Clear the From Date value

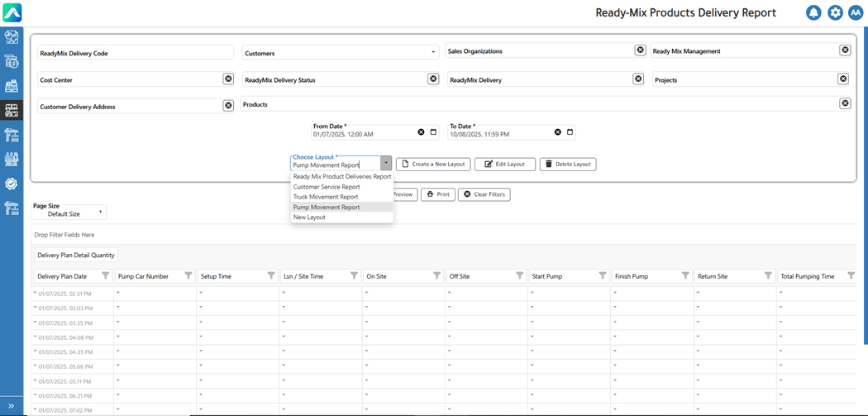tap(421, 132)
